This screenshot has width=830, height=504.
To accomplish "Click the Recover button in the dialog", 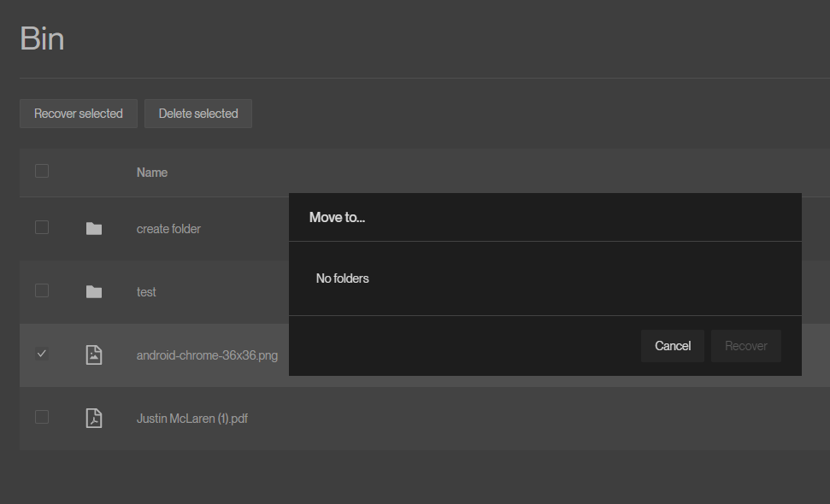I will click(x=745, y=345).
